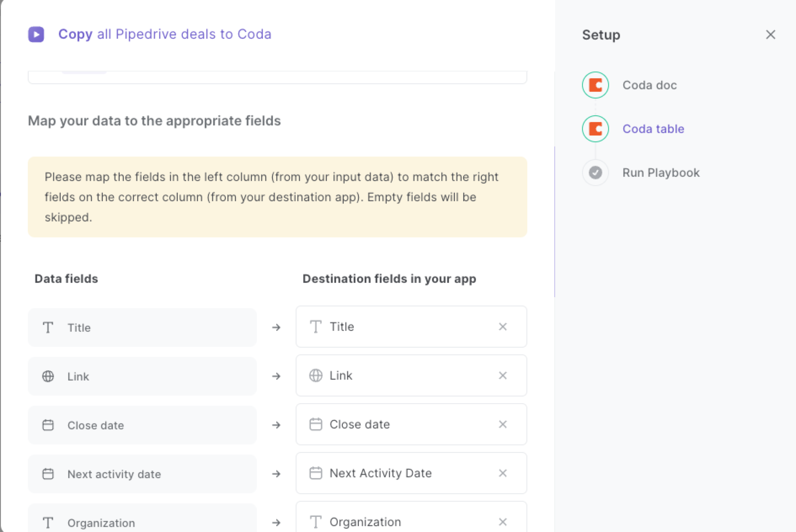Image resolution: width=796 pixels, height=532 pixels.
Task: Open the Next Activity Date destination dropdown
Action: coord(411,473)
